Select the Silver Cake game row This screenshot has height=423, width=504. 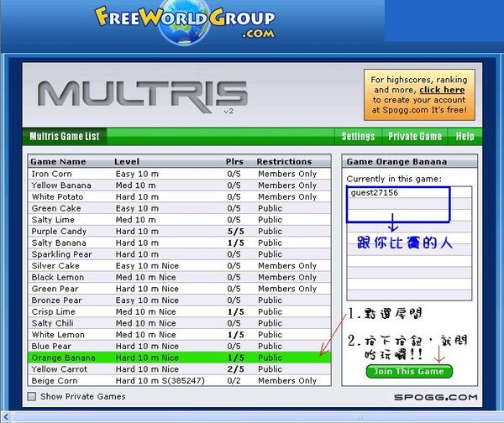coord(180,266)
